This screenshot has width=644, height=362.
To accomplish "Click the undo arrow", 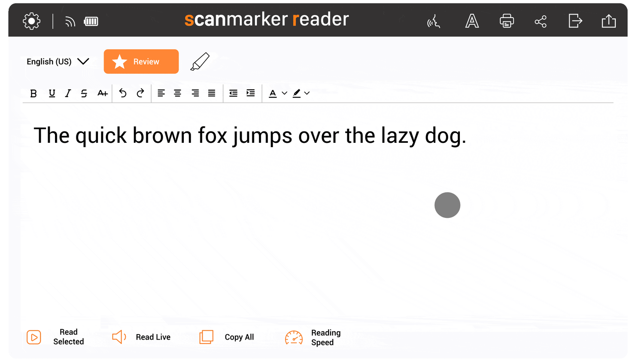I will point(123,93).
